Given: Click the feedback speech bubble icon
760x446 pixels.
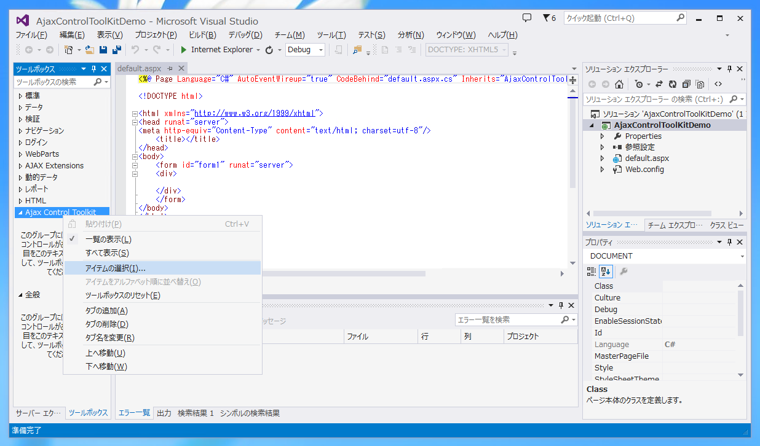Looking at the screenshot, I should (x=526, y=18).
